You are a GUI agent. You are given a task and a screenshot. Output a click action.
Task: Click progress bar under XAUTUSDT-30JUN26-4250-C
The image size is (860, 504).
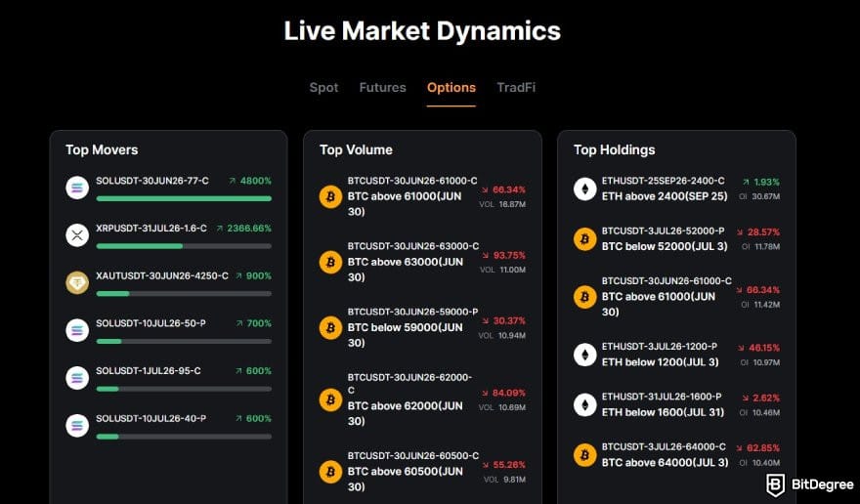184,294
